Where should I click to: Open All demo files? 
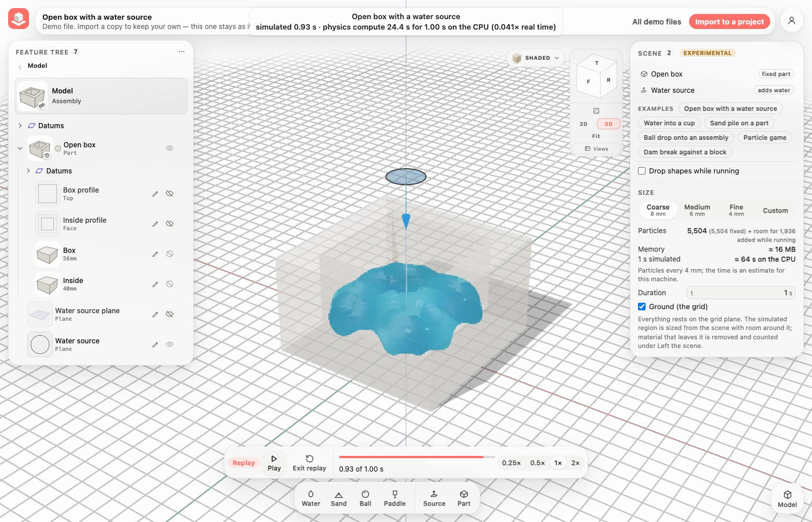click(657, 21)
